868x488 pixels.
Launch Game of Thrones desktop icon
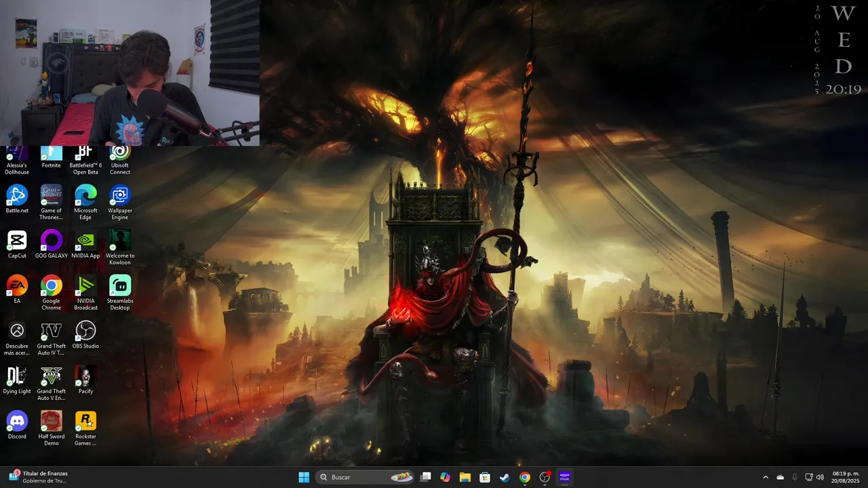(x=52, y=203)
